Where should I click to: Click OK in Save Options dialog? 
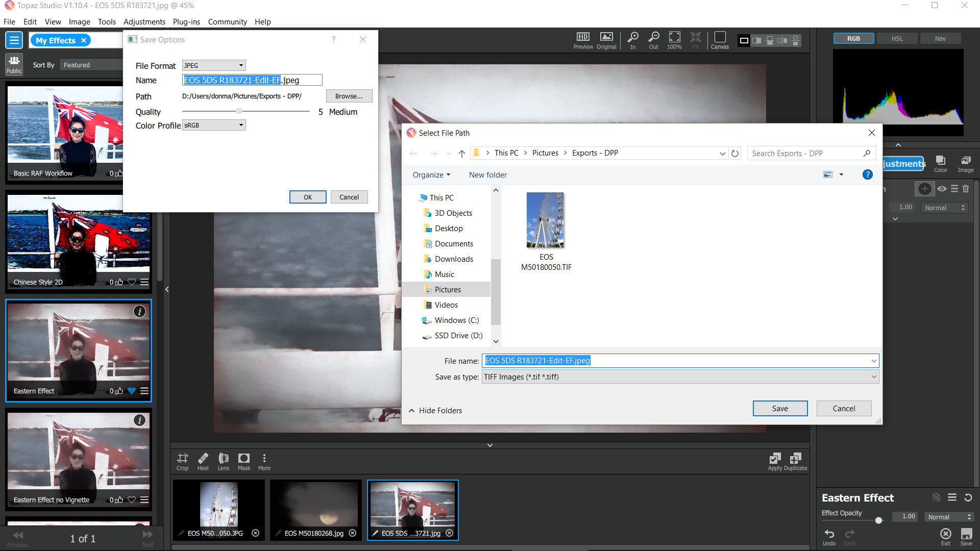[x=308, y=197]
